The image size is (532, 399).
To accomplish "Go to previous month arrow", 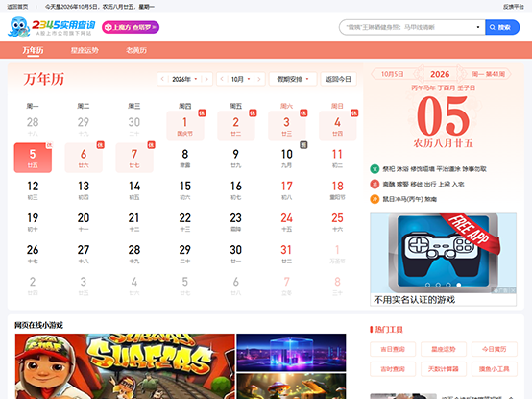I will [x=222, y=79].
